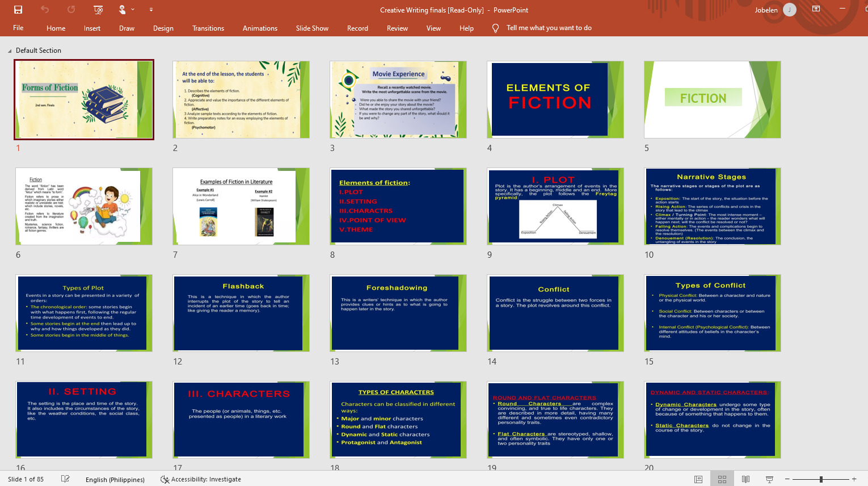Open the Draw ribbon tab

pyautogui.click(x=127, y=28)
